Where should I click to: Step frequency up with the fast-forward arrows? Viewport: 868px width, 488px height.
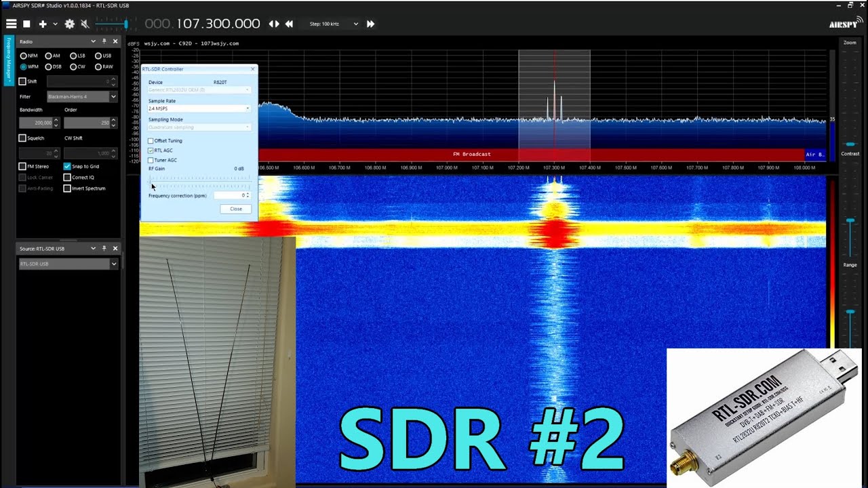(x=370, y=24)
